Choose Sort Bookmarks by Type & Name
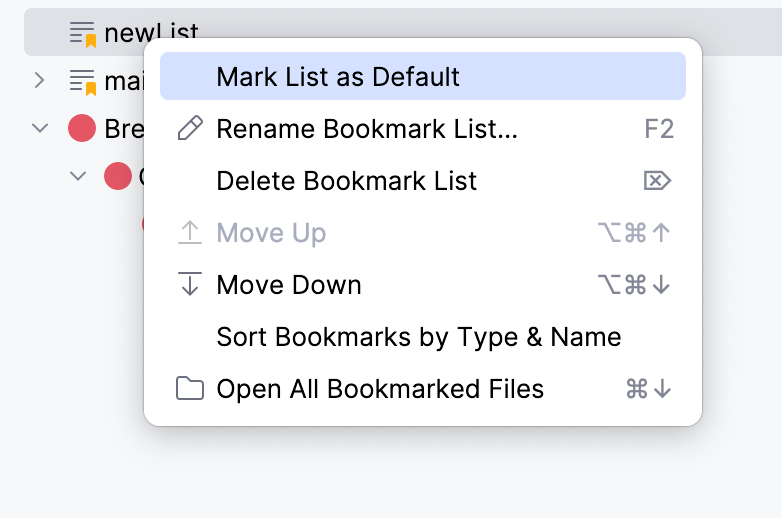This screenshot has height=518, width=782. [x=419, y=337]
